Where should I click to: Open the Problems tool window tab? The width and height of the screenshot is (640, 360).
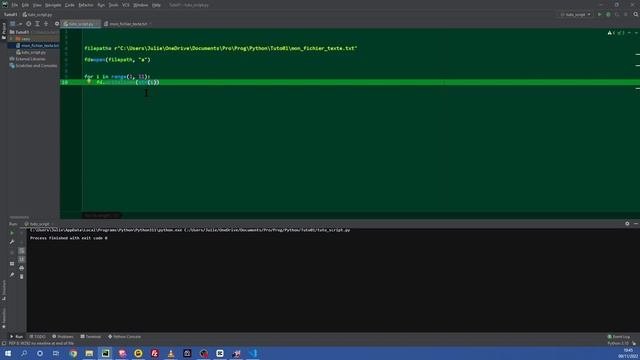point(62,337)
